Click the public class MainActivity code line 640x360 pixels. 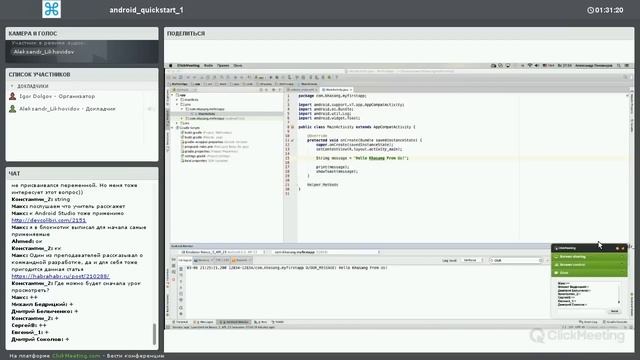357,127
